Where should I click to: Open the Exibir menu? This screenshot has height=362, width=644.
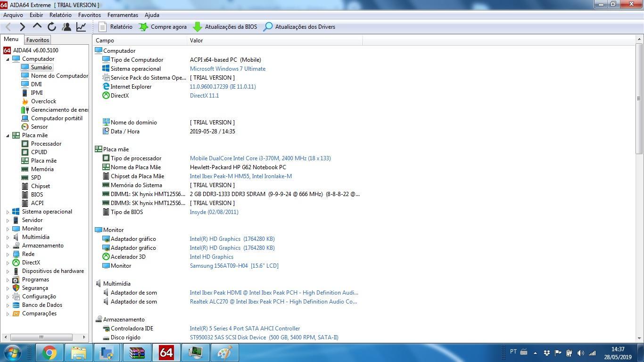coord(36,15)
